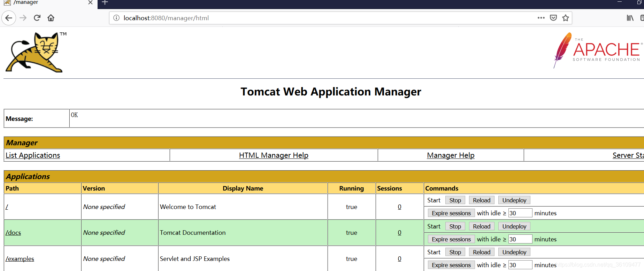
Task: Expire sessions for the /examples application
Action: pos(451,265)
